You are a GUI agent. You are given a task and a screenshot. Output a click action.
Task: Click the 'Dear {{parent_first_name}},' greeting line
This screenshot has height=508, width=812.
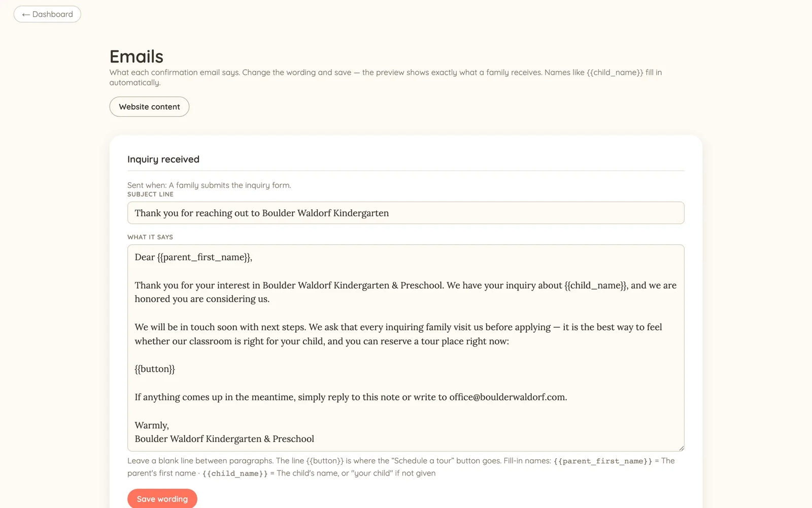[x=193, y=257]
